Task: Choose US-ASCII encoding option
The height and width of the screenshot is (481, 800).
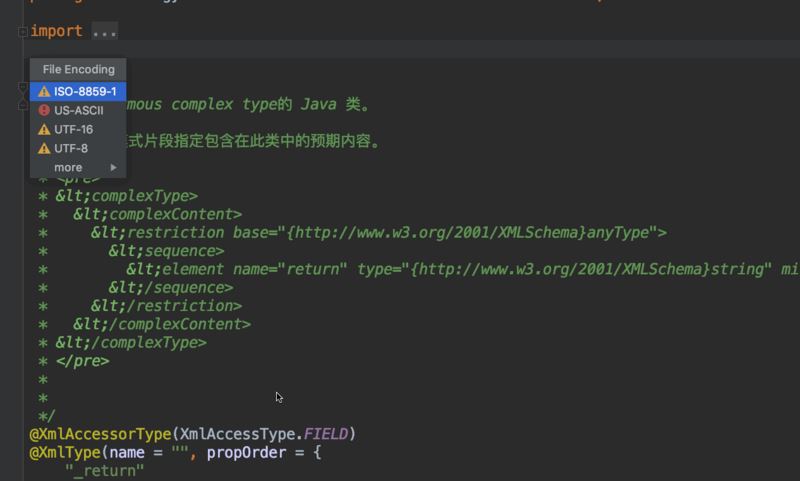Action: [x=78, y=110]
